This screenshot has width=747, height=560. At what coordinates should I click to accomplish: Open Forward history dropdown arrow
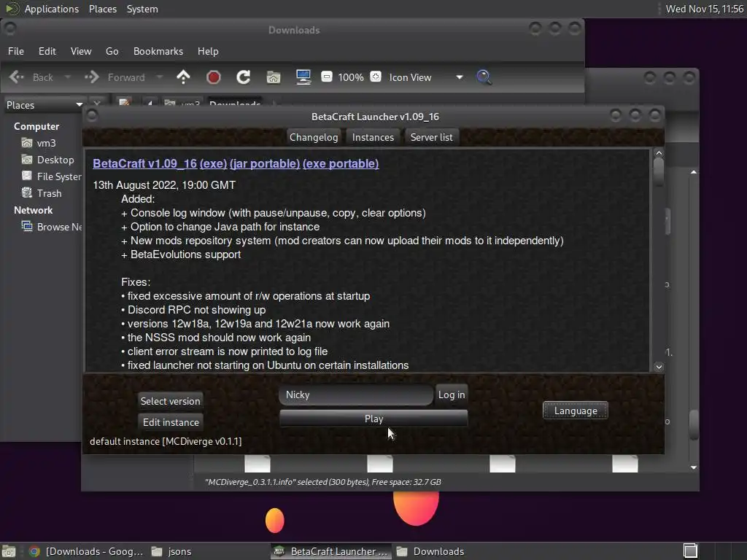point(160,77)
